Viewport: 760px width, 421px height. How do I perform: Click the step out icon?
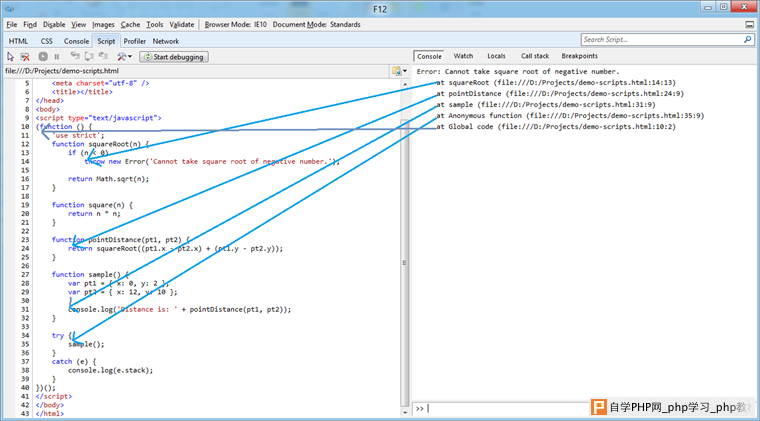click(x=103, y=56)
